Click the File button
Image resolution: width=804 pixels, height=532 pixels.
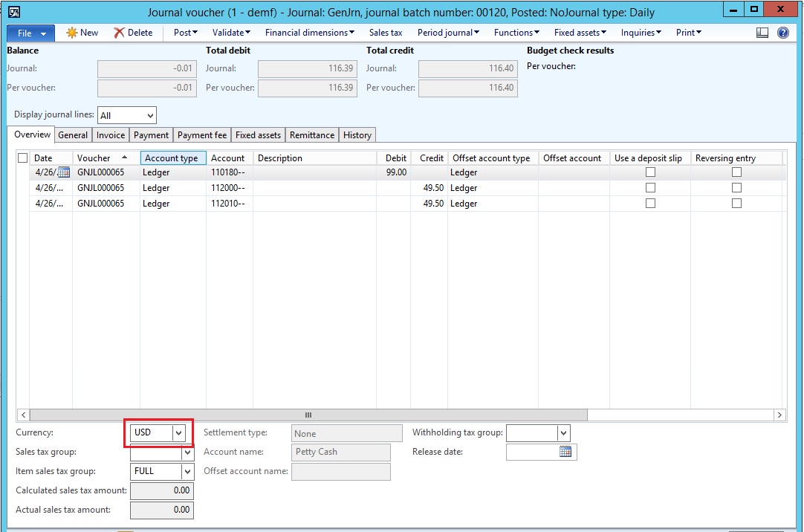(x=30, y=33)
